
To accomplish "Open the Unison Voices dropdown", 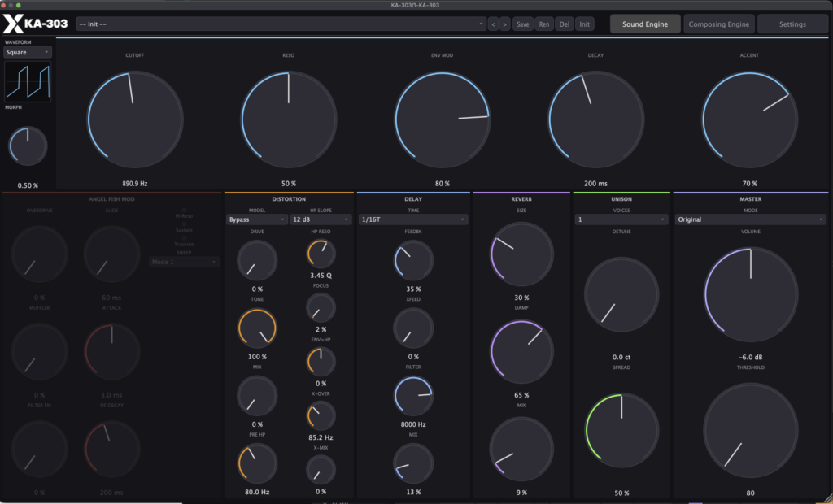I will pos(621,219).
